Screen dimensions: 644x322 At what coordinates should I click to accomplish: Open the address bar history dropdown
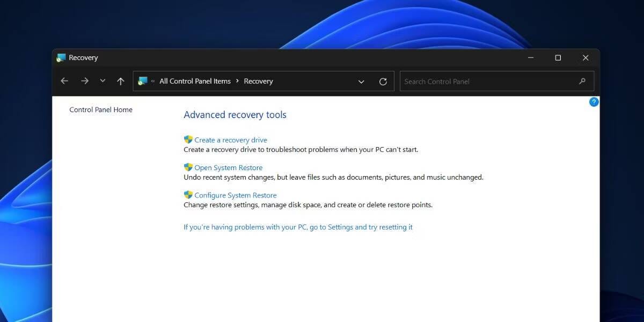361,82
